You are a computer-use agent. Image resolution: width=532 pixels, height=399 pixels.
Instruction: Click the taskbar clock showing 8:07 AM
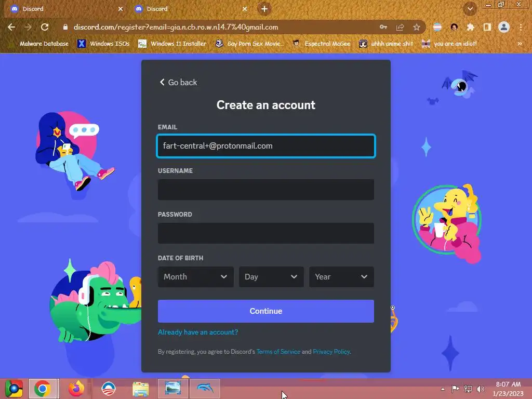click(x=508, y=389)
